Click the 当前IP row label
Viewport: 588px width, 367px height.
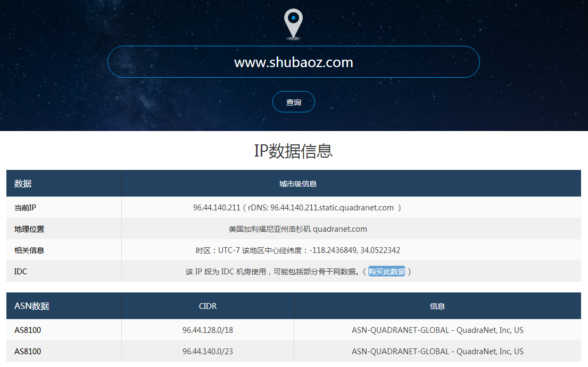[x=25, y=208]
